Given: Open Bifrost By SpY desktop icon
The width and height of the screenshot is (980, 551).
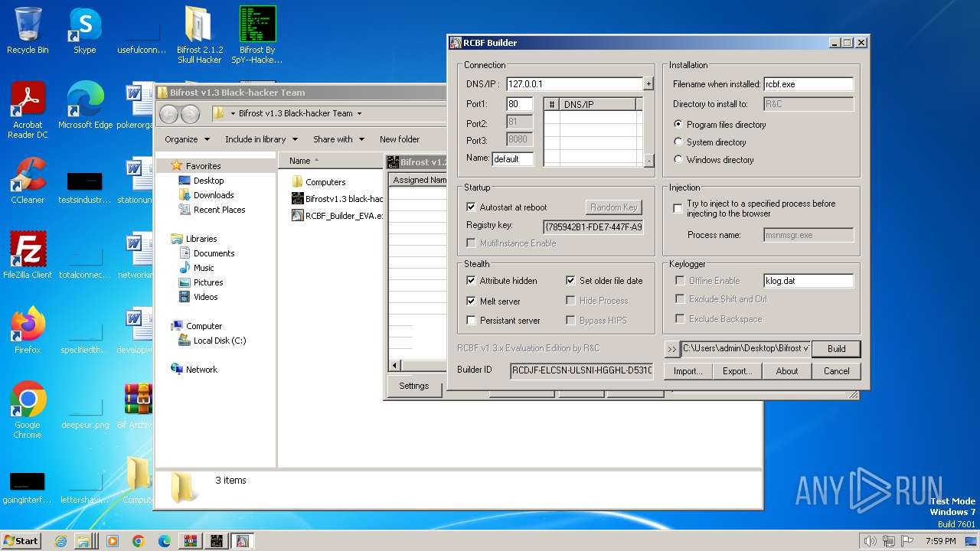Looking at the screenshot, I should point(257,35).
